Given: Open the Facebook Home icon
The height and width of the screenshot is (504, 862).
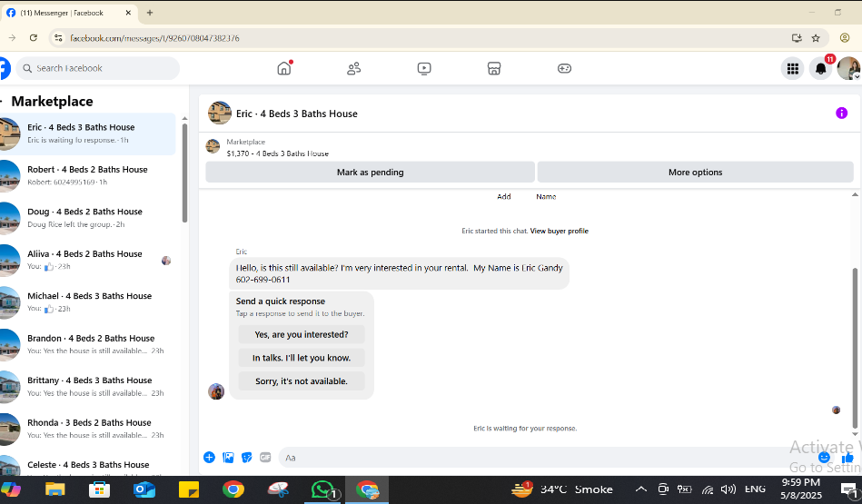Looking at the screenshot, I should (x=284, y=68).
